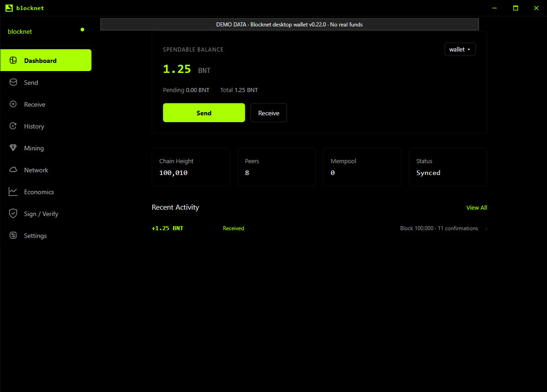This screenshot has height=392, width=547.
Task: Open Settings from the sidebar
Action: pyautogui.click(x=46, y=236)
